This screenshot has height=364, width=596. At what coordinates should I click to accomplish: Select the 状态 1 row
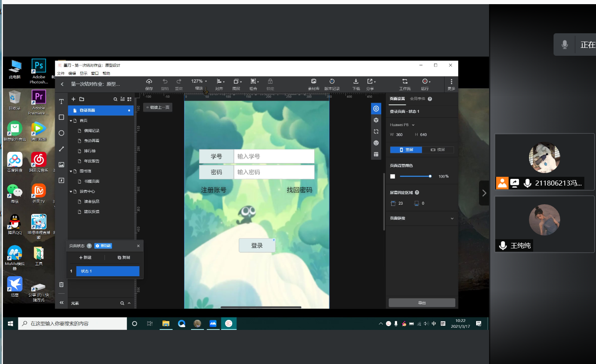point(107,271)
